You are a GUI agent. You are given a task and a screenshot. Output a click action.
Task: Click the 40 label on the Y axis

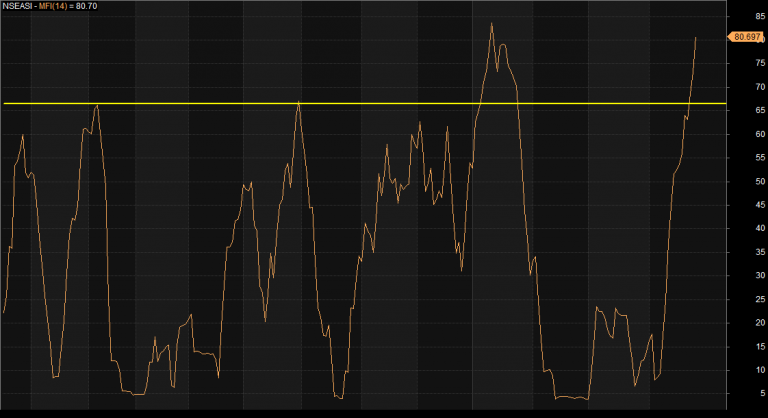(760, 228)
